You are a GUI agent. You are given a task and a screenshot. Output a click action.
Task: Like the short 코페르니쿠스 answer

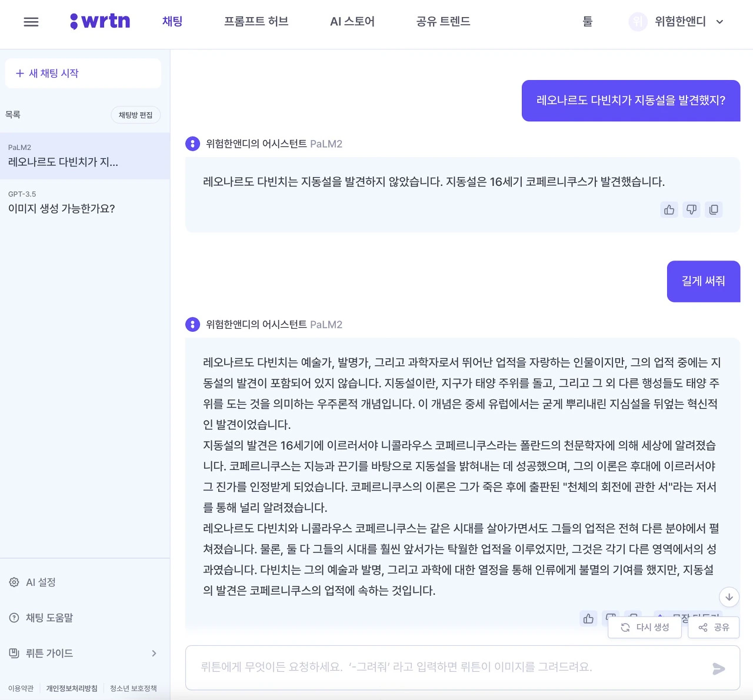pos(669,210)
